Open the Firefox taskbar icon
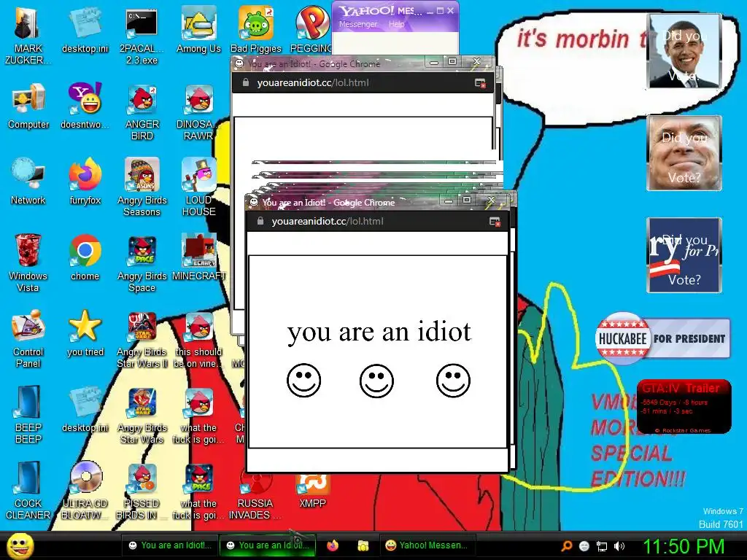Screen dimensions: 747x560 (333, 545)
